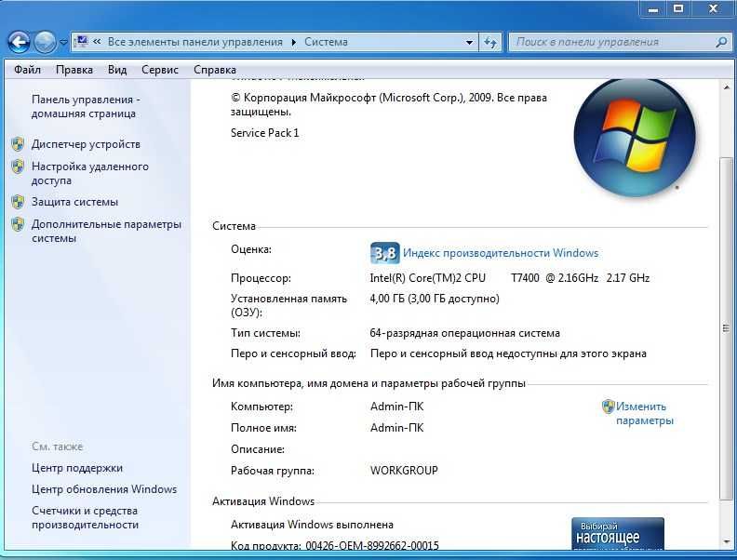Click the vertical scrollbar thumb
This screenshot has width=737, height=560.
pos(726,329)
